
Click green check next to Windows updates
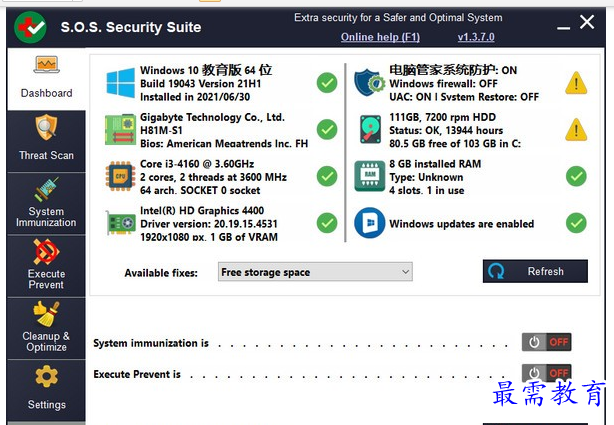click(576, 223)
